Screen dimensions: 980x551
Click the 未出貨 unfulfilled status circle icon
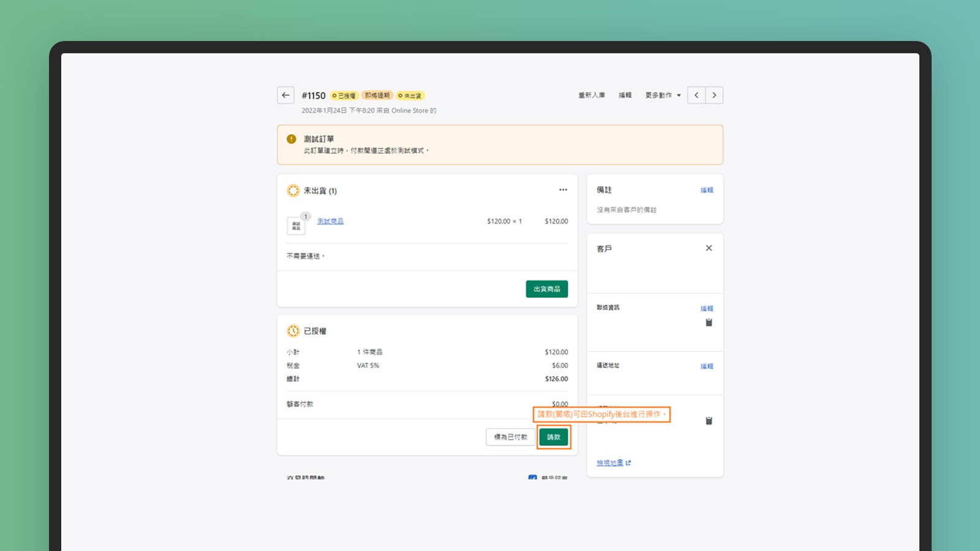[x=293, y=190]
